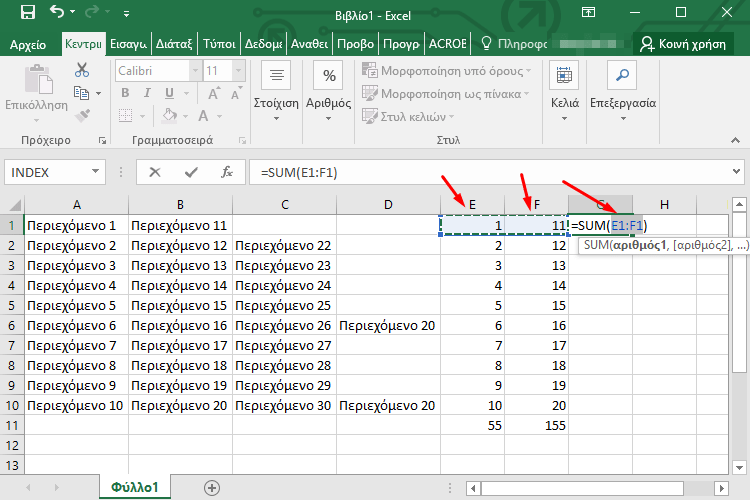Open the Name Box dropdown arrow
This screenshot has width=750, height=500.
point(96,172)
